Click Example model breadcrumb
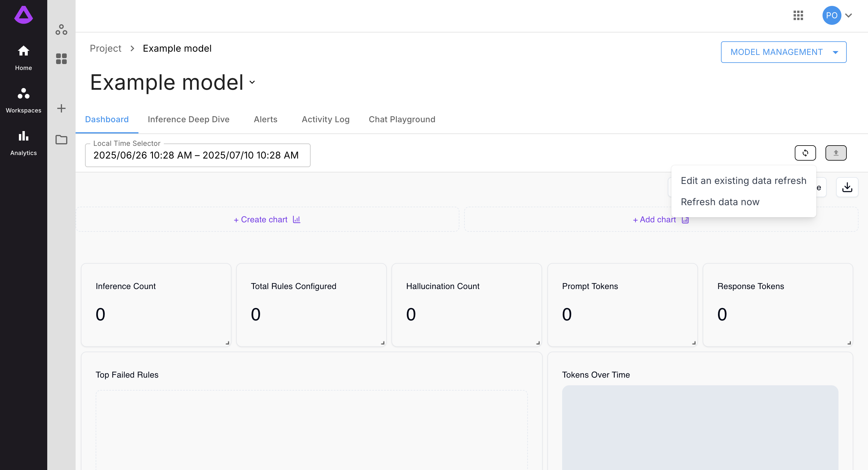This screenshot has height=470, width=868. coord(177,48)
